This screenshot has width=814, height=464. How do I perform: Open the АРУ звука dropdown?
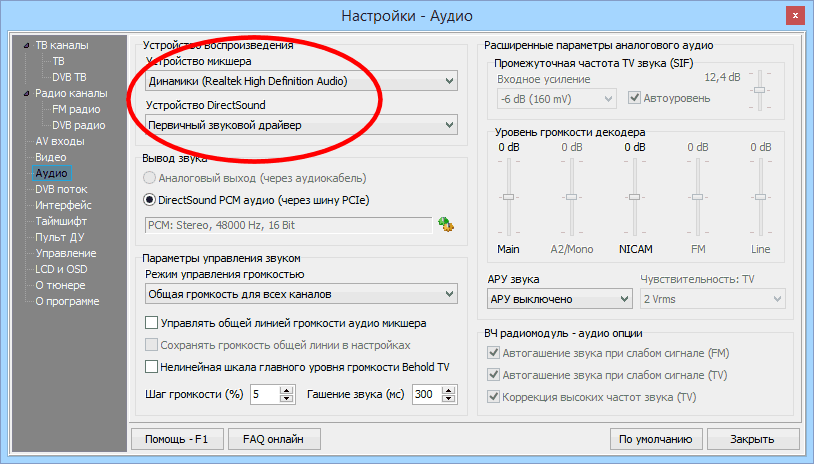pyautogui.click(x=559, y=299)
